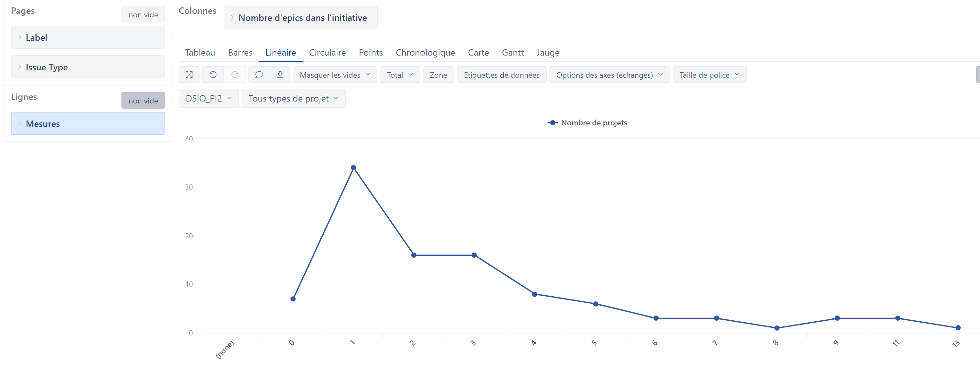The width and height of the screenshot is (980, 392).
Task: Click the (none) x-axis label
Action: coord(225,349)
